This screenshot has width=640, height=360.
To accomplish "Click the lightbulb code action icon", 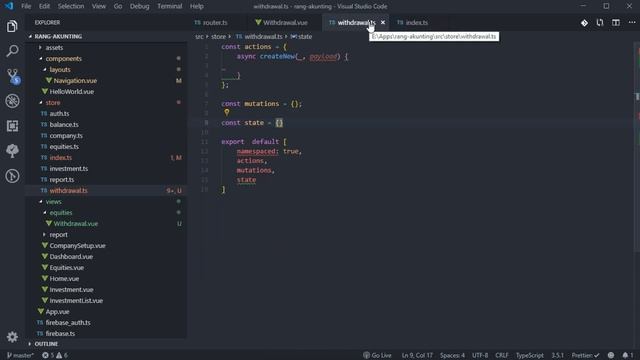I will coord(227,112).
